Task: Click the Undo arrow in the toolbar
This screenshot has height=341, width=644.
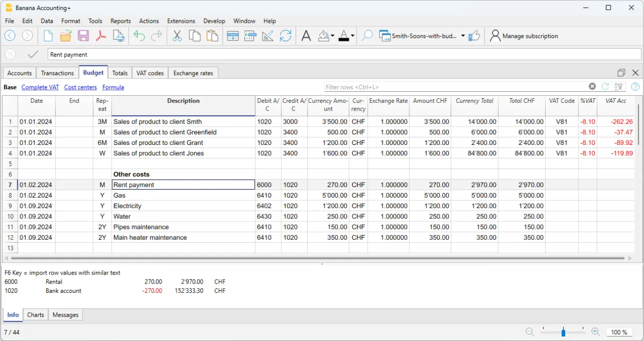Action: (139, 36)
